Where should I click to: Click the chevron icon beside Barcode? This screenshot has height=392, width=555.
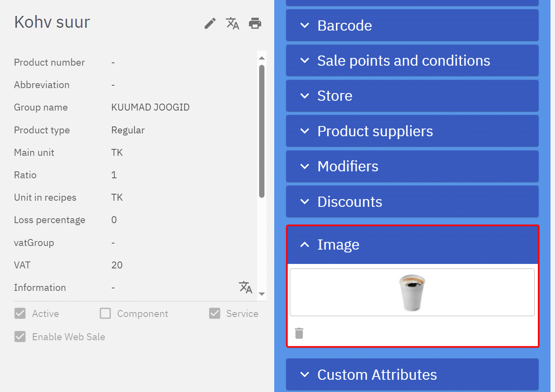[304, 26]
